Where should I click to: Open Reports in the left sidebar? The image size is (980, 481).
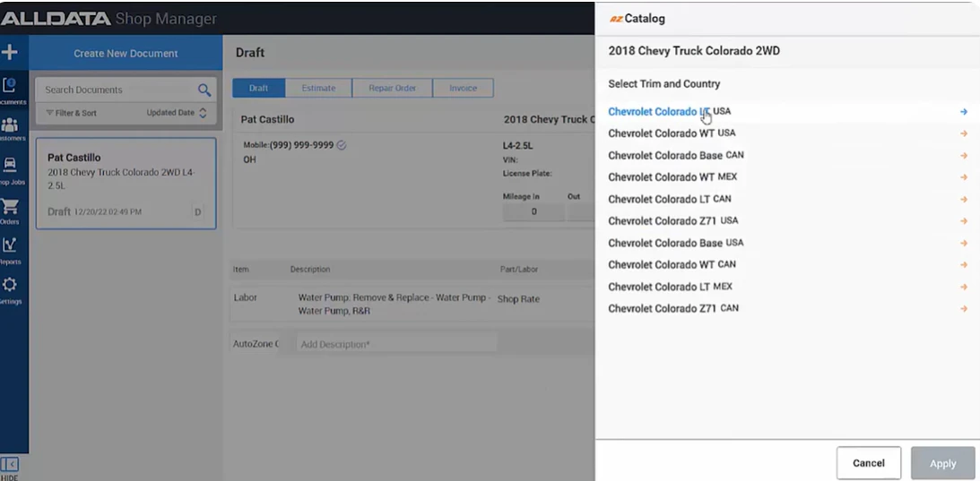(11, 251)
